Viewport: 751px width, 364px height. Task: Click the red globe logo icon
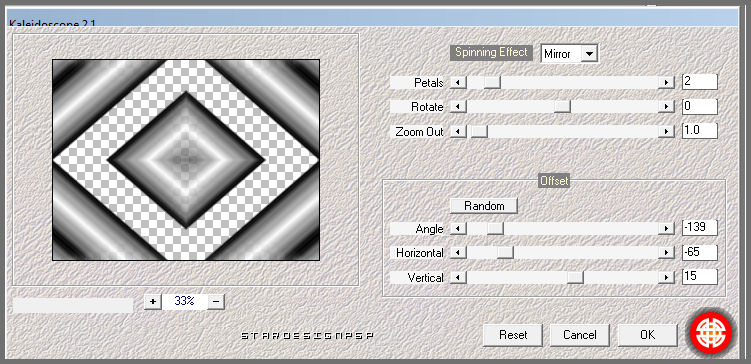click(712, 332)
